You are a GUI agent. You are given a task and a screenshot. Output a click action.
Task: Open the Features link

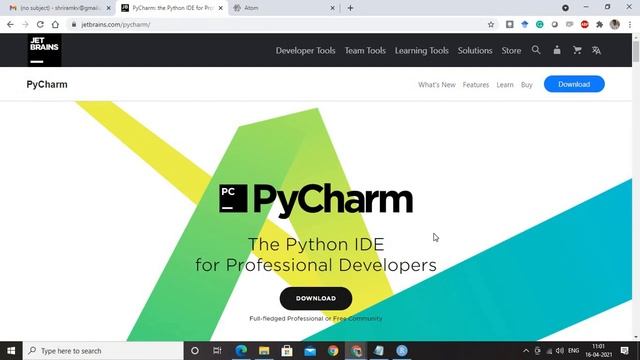pyautogui.click(x=476, y=84)
